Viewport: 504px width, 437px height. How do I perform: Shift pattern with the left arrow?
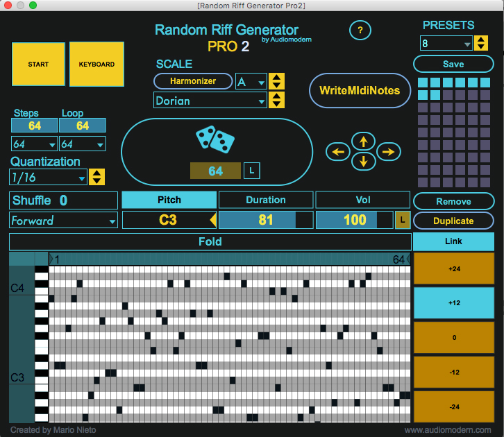coord(338,151)
